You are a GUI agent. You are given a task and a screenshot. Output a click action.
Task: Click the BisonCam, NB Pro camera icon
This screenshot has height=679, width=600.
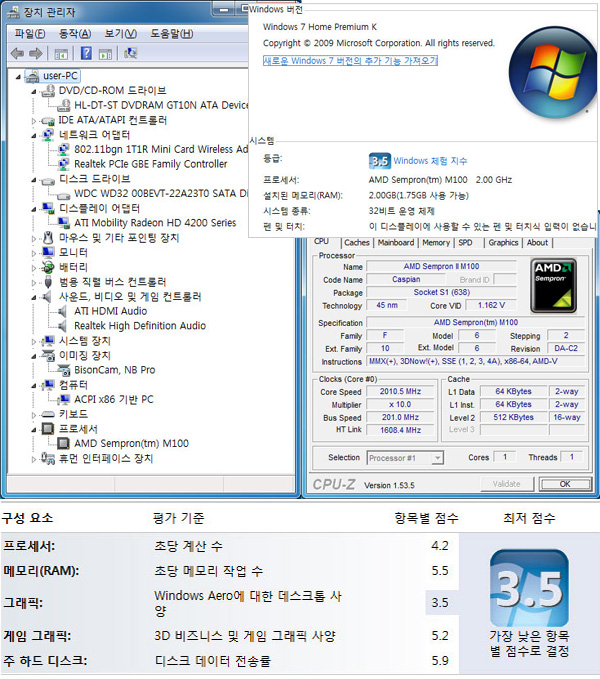click(x=64, y=370)
